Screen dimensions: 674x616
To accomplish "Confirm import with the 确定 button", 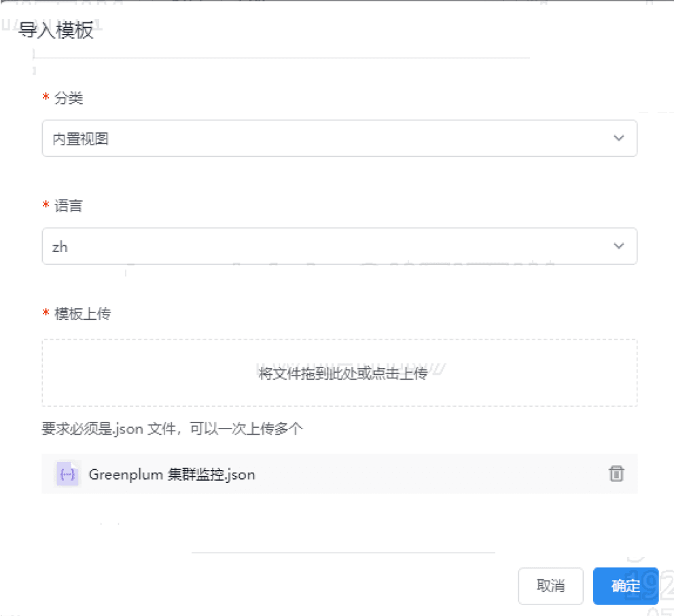I will coord(626,586).
